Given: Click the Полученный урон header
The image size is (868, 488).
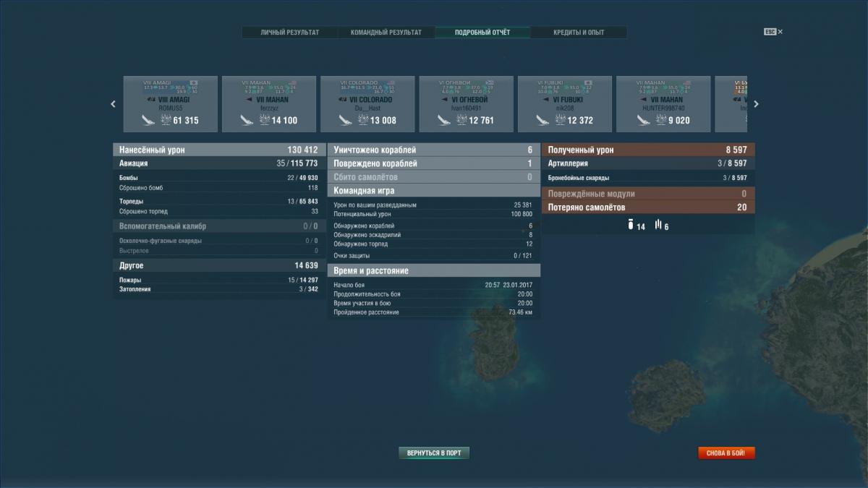Looking at the screenshot, I should click(x=648, y=150).
